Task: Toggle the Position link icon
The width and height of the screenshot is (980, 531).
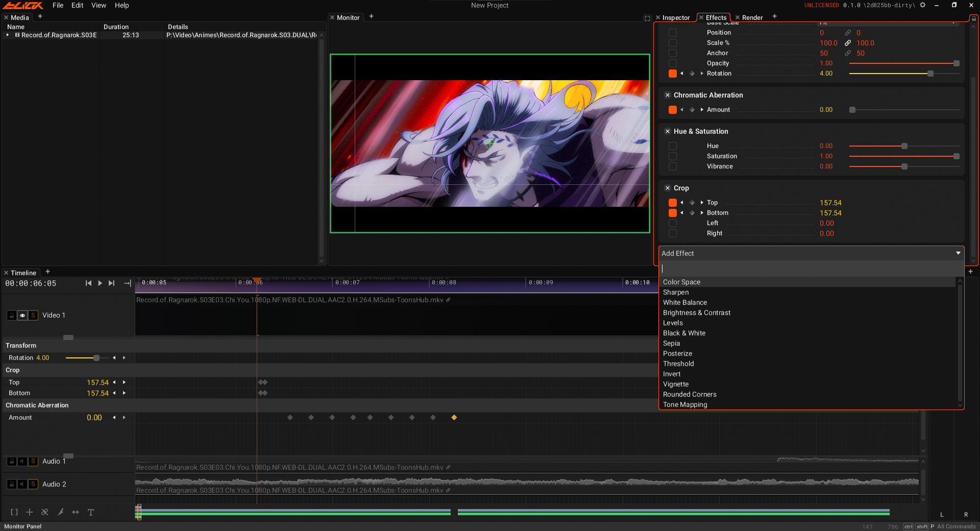Action: pyautogui.click(x=848, y=33)
